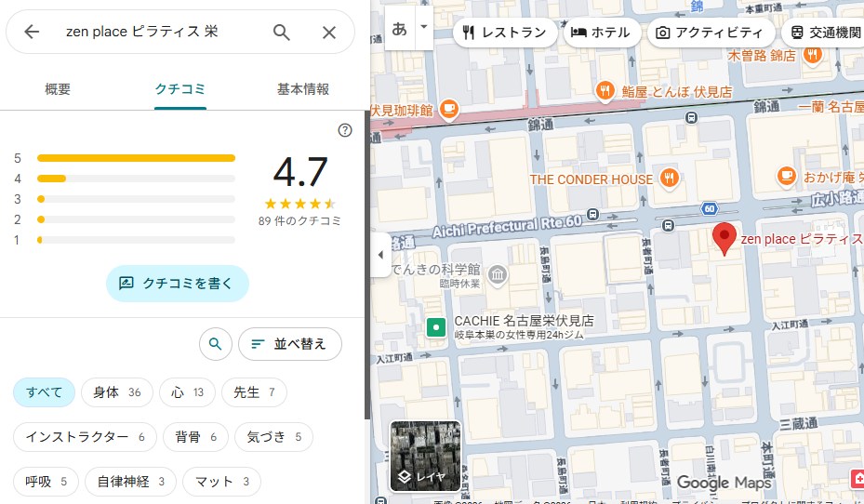Click the back arrow in search bar
Image resolution: width=864 pixels, height=504 pixels.
point(32,33)
